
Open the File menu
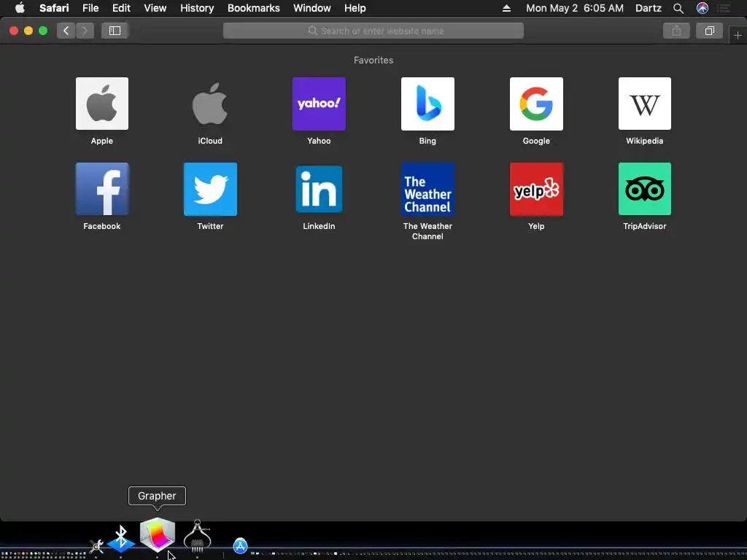tap(90, 8)
